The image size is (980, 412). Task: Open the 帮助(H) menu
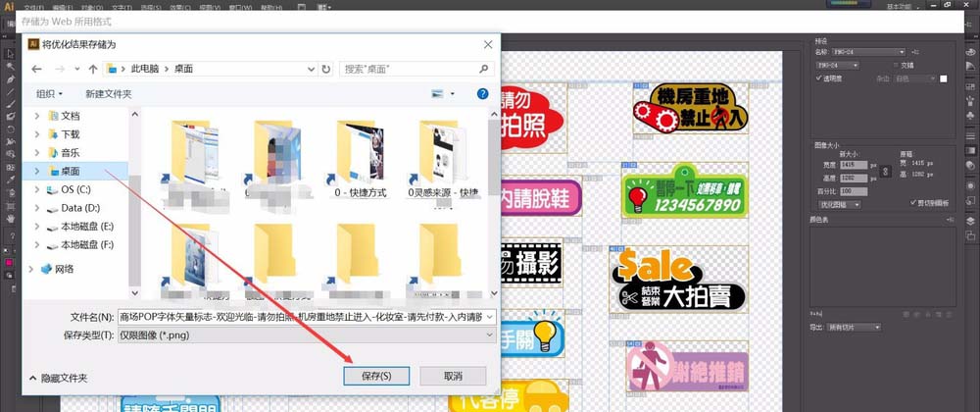click(x=271, y=8)
